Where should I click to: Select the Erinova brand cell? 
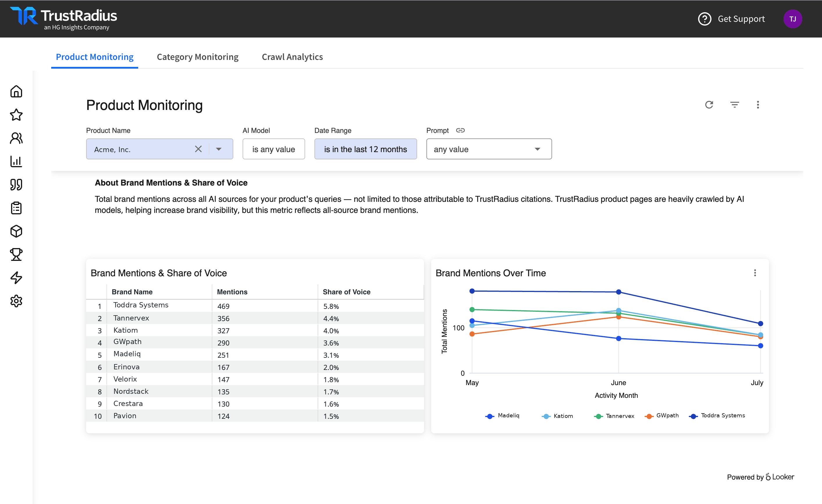(159, 367)
